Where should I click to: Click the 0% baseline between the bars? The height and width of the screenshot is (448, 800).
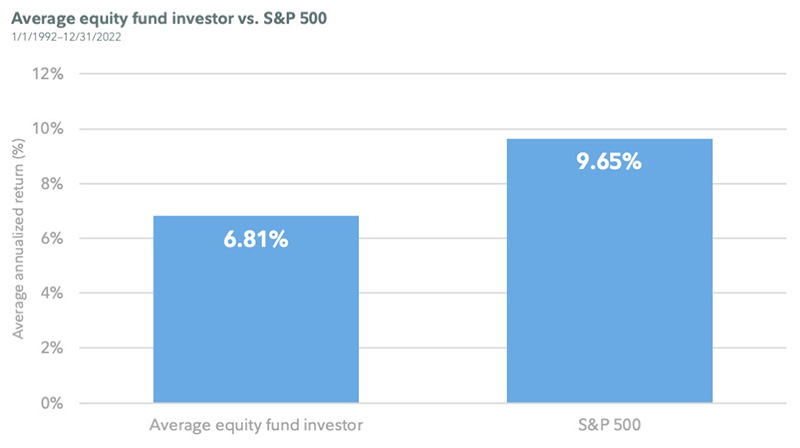[x=432, y=404]
